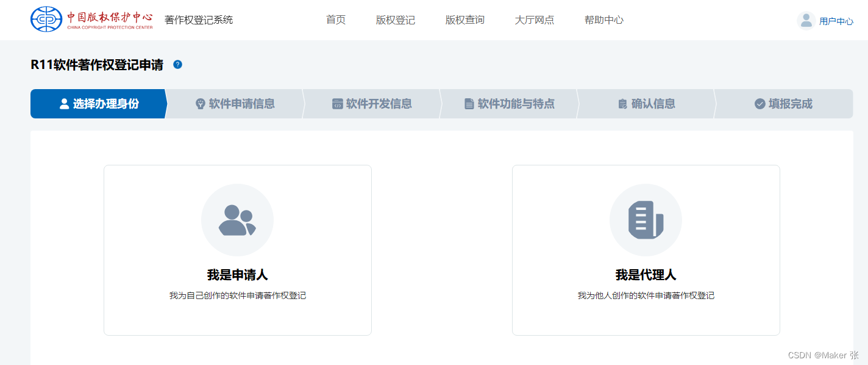Screen dimensions: 868x365
Task: Choose the 我是代理人 heading
Action: (646, 275)
